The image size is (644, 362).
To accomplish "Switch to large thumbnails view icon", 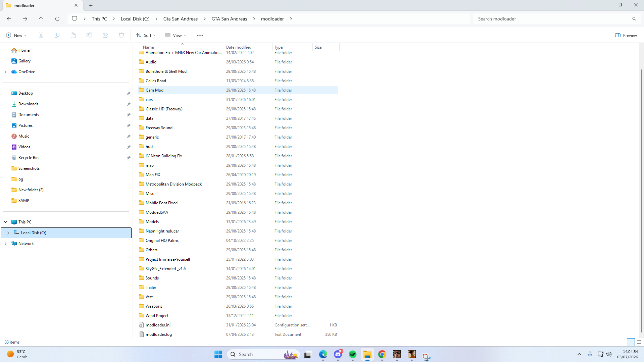I will tap(639, 342).
